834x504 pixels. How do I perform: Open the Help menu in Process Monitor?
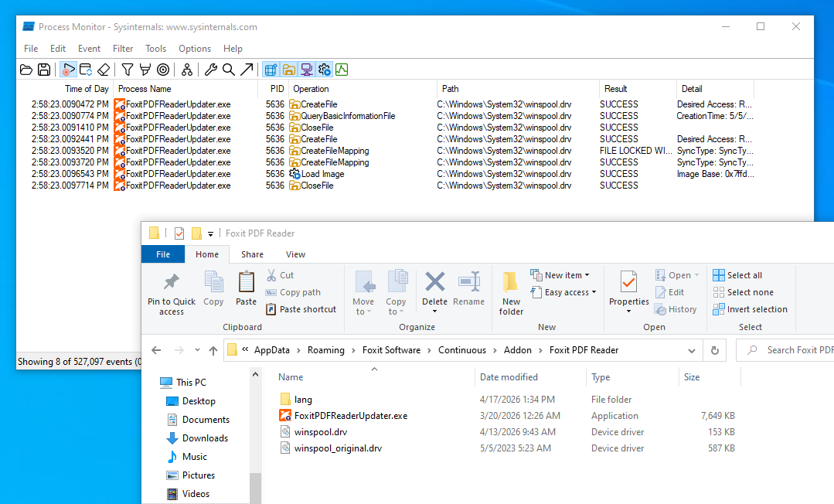click(233, 49)
